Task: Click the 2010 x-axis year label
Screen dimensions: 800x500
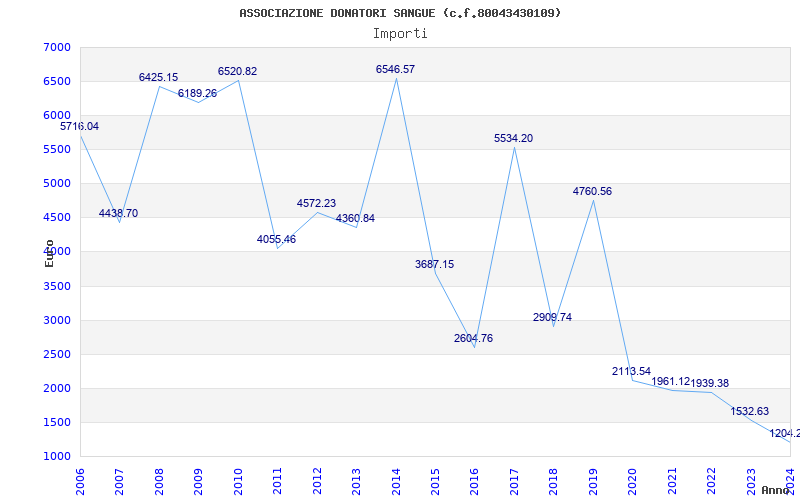Action: pos(238,482)
